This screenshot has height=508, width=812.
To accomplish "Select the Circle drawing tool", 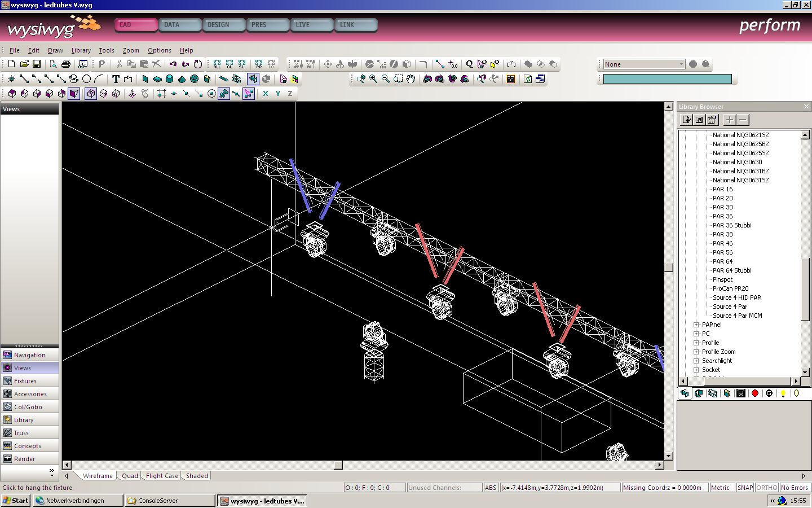I will point(86,79).
